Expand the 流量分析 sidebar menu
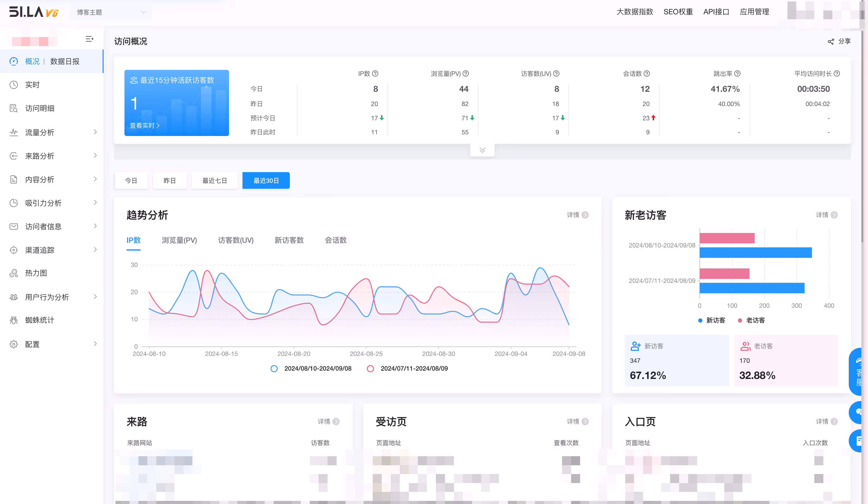Viewport: 868px width, 504px height. (52, 132)
